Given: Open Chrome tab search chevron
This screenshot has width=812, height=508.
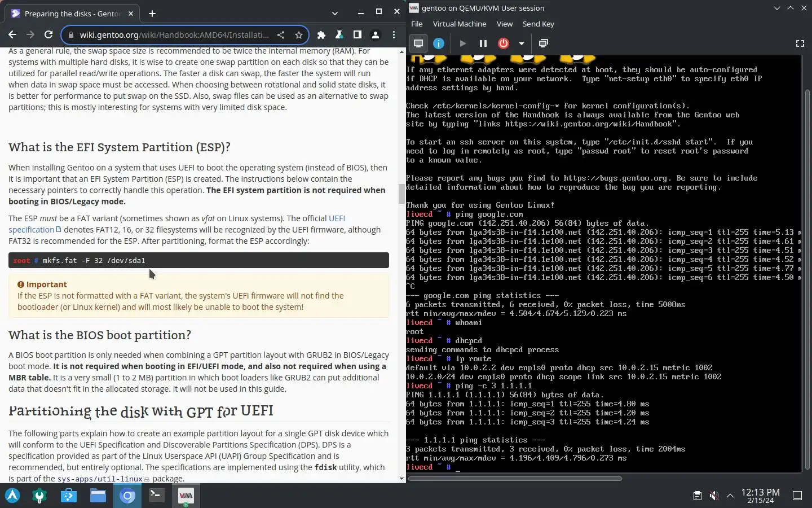Looking at the screenshot, I should [x=335, y=13].
